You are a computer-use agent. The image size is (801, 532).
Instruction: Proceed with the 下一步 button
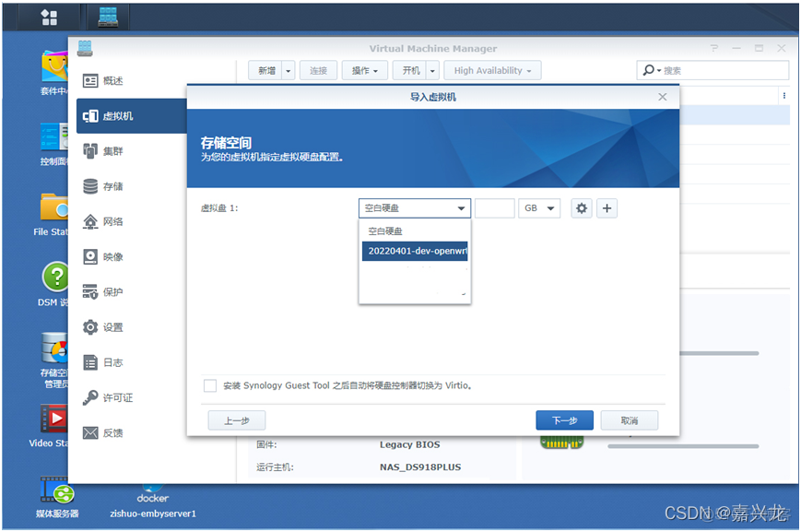pyautogui.click(x=564, y=420)
